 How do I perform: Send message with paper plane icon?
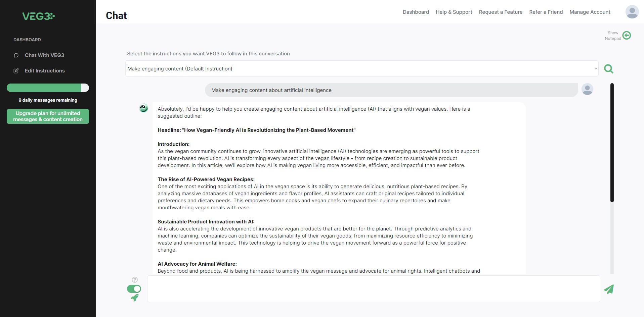[x=608, y=289]
